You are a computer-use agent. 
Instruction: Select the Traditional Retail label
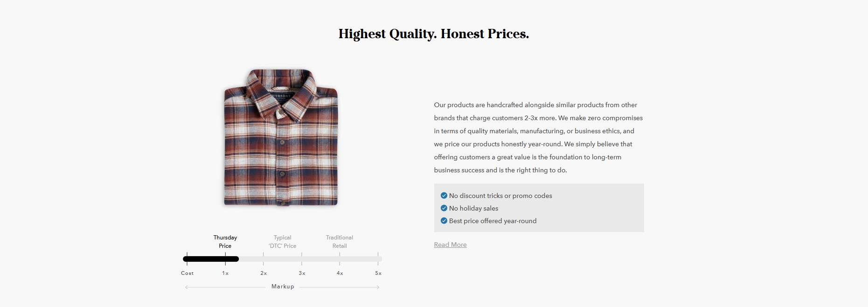[x=340, y=242]
